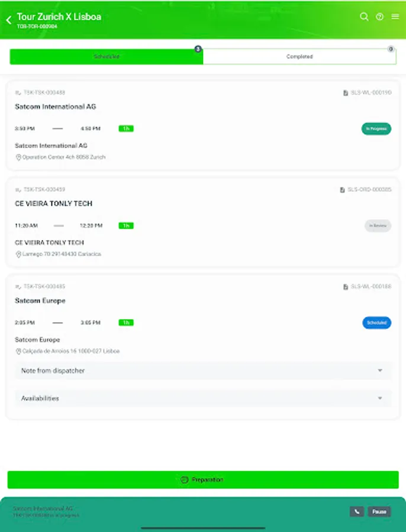Go back using the header arrow
This screenshot has height=532, width=406.
click(9, 20)
